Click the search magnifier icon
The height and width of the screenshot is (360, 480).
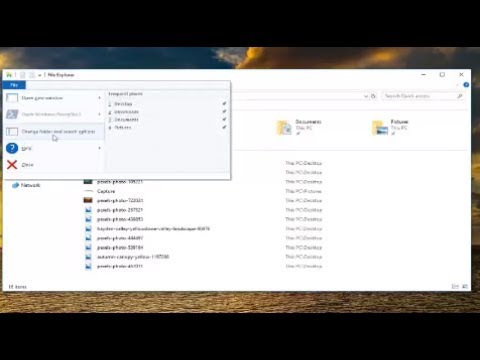(x=460, y=96)
